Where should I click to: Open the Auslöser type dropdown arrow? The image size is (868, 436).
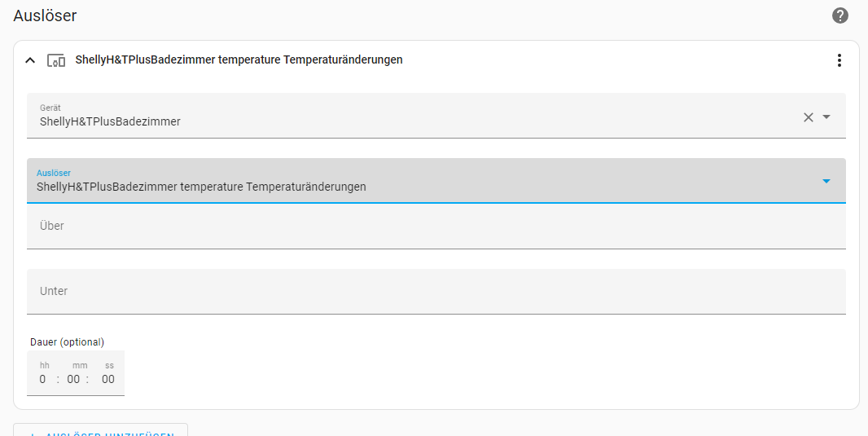pyautogui.click(x=826, y=181)
